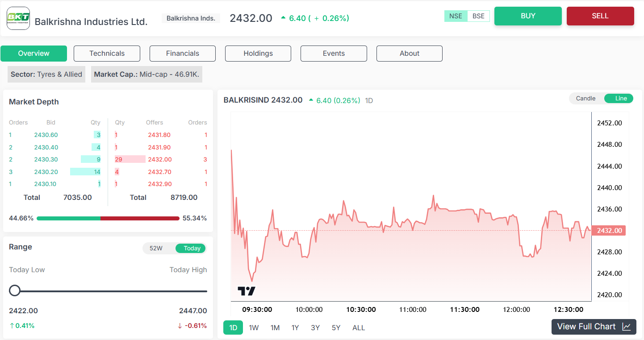The height and width of the screenshot is (340, 644).
Task: Click bid quantity 14 bar
Action: pyautogui.click(x=85, y=172)
